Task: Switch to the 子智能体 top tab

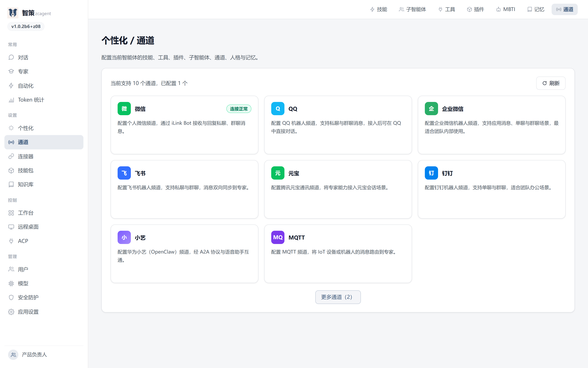Action: coord(413,9)
